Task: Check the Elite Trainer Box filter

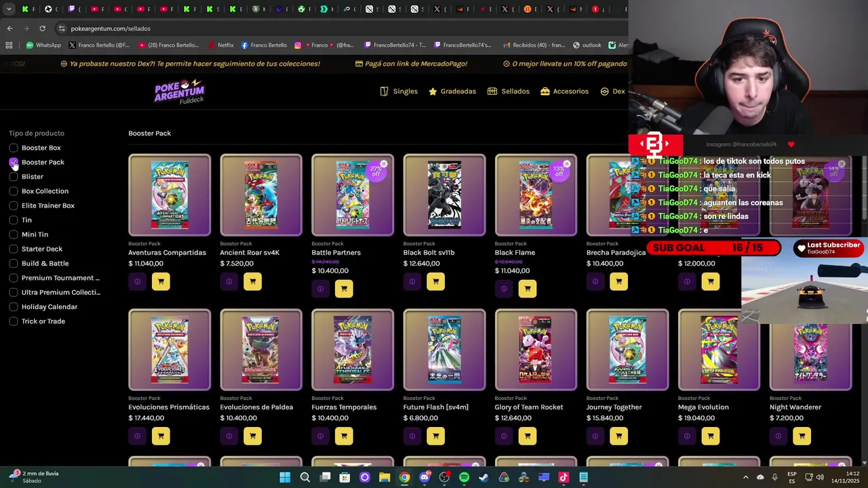Action: (14, 205)
